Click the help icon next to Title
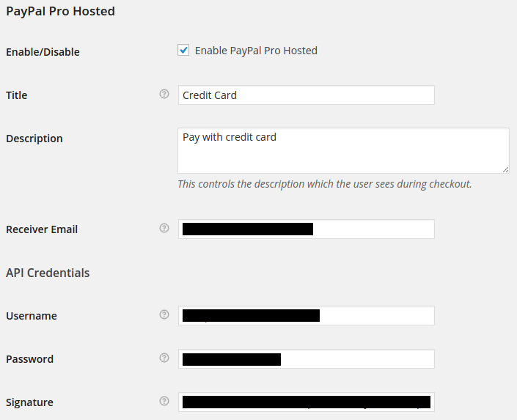Screen dimensions: 517x420 coord(164,94)
